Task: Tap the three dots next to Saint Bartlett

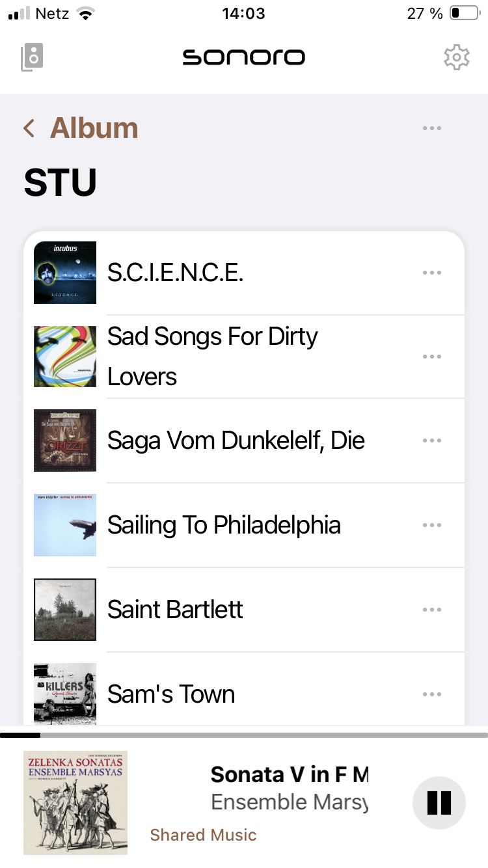Action: tap(432, 610)
